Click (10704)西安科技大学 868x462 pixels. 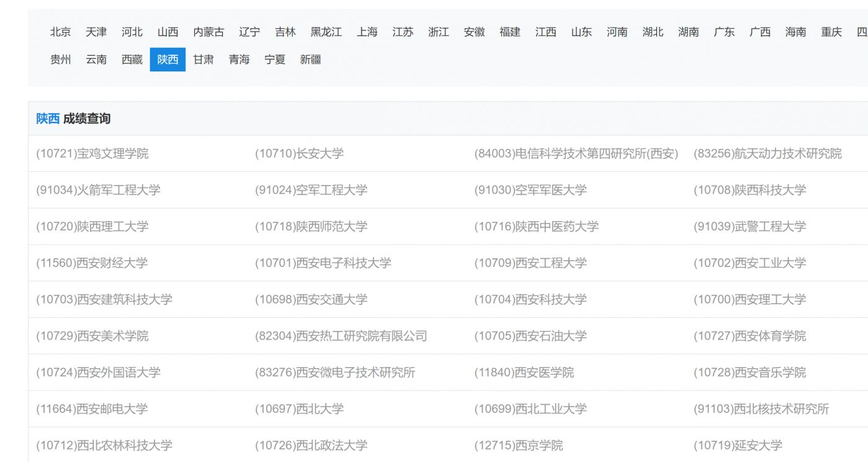click(x=530, y=299)
